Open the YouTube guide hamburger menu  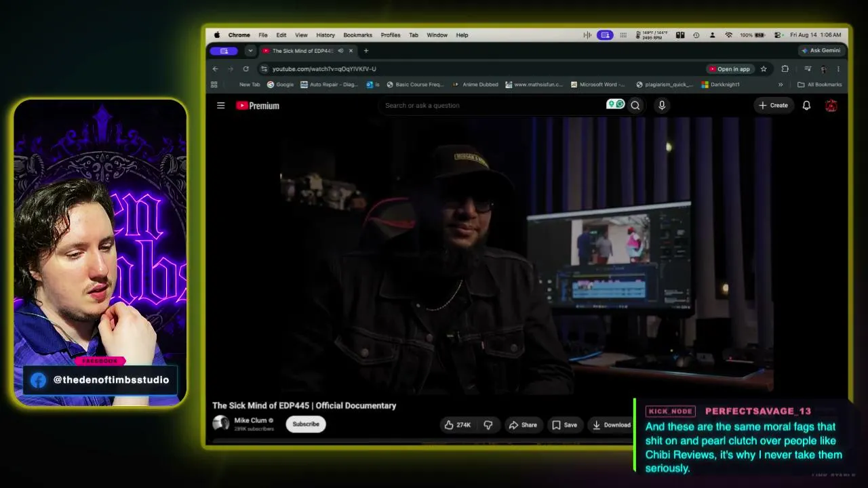[220, 105]
